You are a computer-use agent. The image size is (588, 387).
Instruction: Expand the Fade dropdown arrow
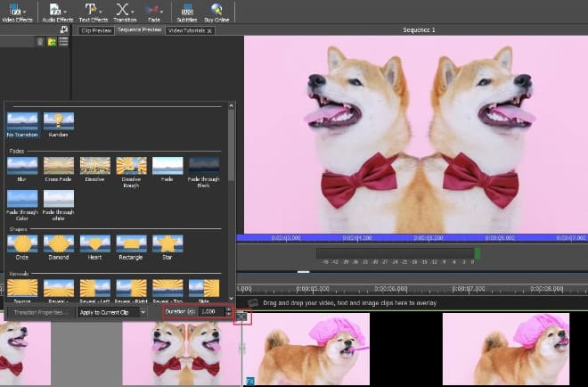(x=162, y=12)
